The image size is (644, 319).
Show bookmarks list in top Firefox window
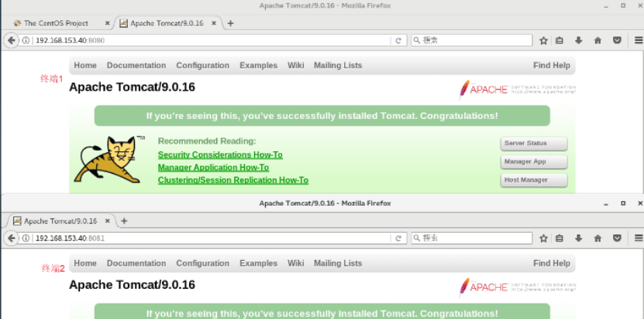point(559,40)
